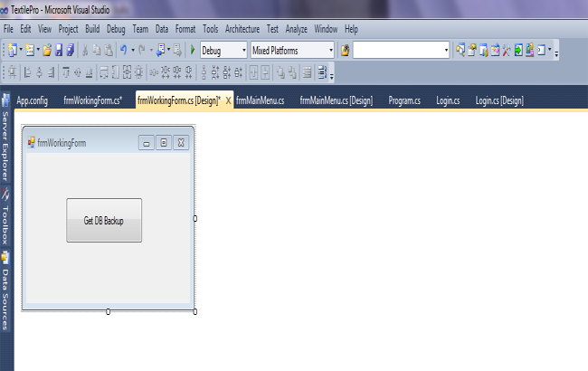
Task: Close the frmWorkingForm.cs [Design] tab
Action: [x=228, y=100]
